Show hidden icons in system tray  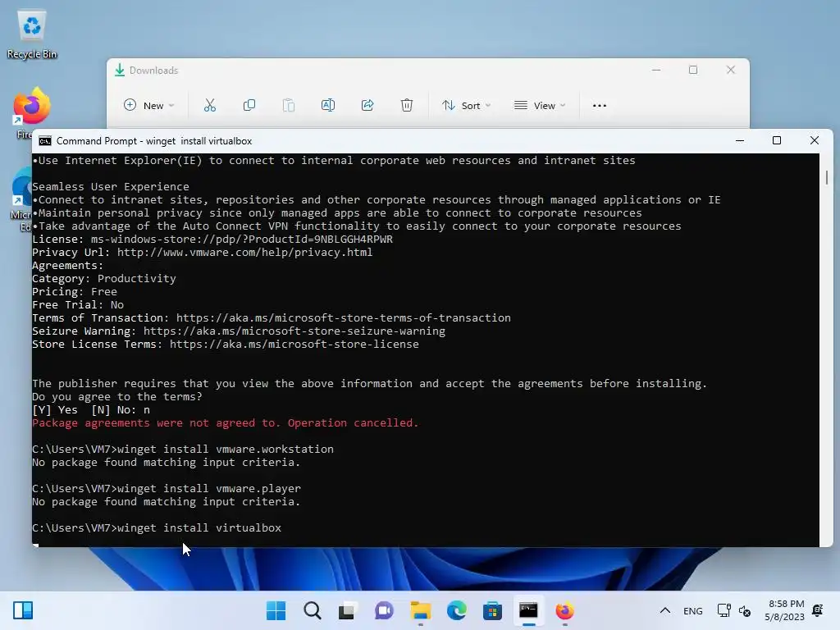pos(664,610)
